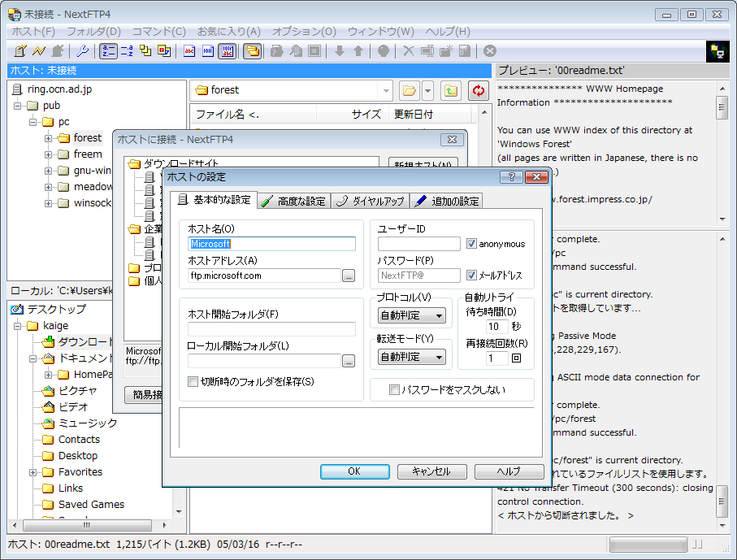
Task: Select sort by date toolbar icon
Action: pos(164,50)
